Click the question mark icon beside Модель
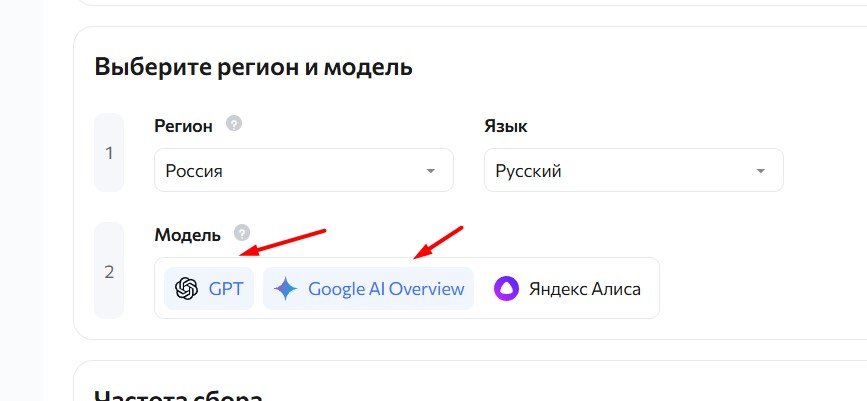 click(x=241, y=233)
